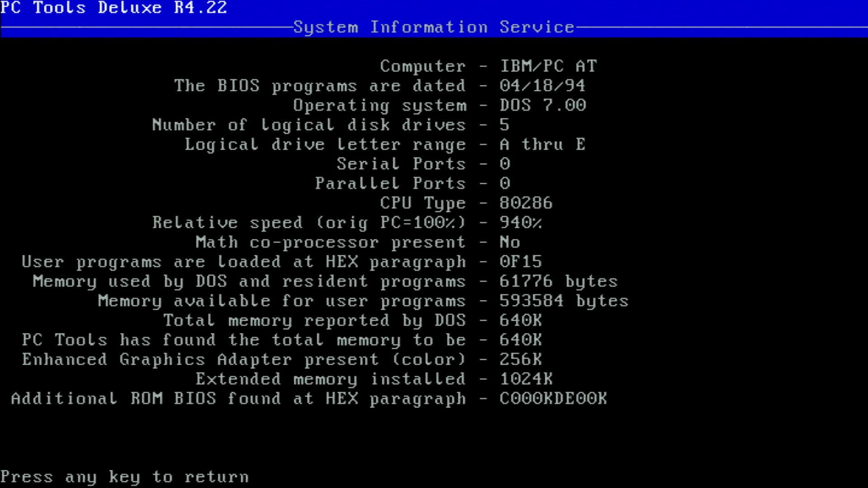Click the 'PC Tools Deluxe R4.22' title text
Viewport: 868px width, 488px height.
113,8
